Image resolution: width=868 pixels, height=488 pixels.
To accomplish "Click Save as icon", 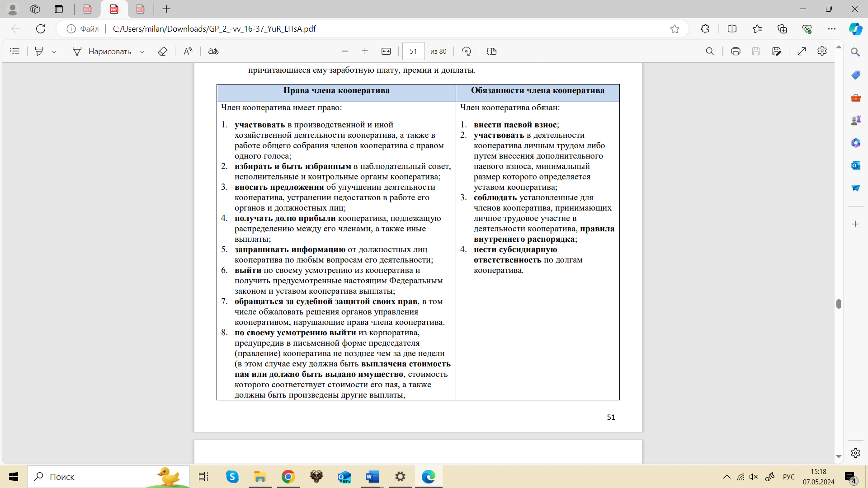I will [777, 51].
